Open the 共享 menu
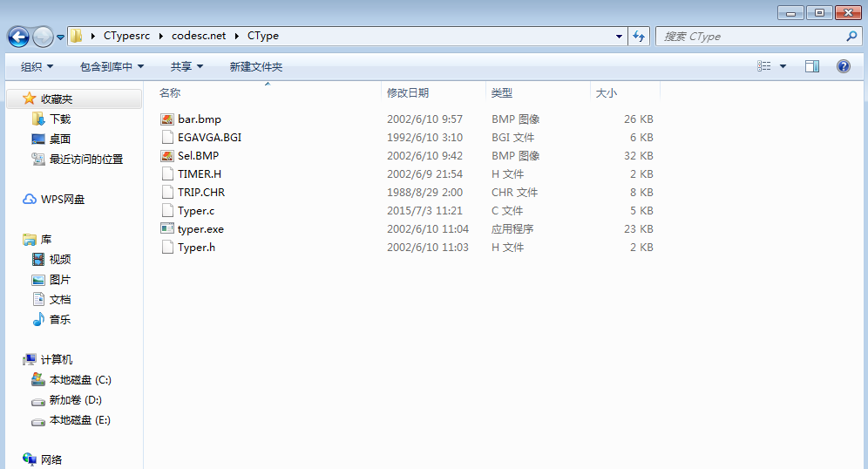868x469 pixels. coord(186,67)
